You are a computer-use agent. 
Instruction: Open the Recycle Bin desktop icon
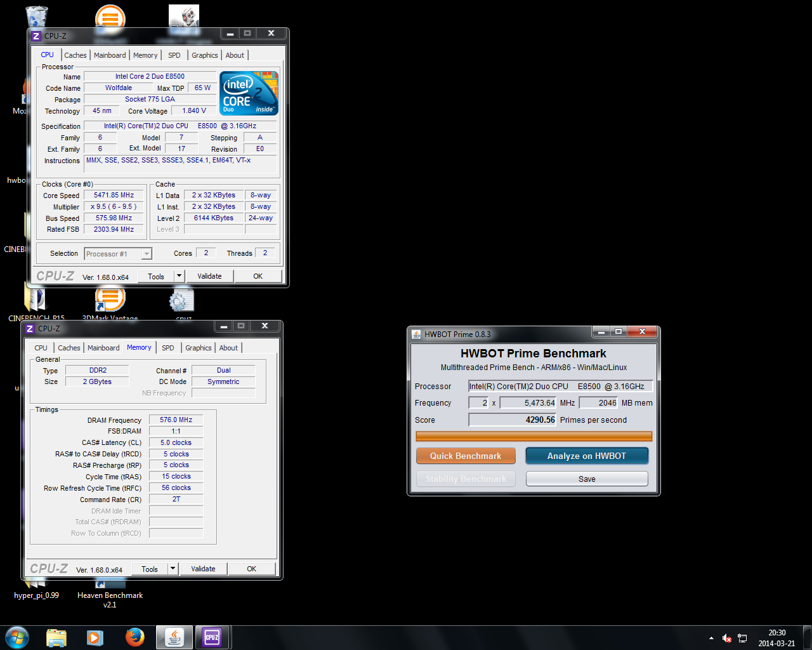pos(37,17)
